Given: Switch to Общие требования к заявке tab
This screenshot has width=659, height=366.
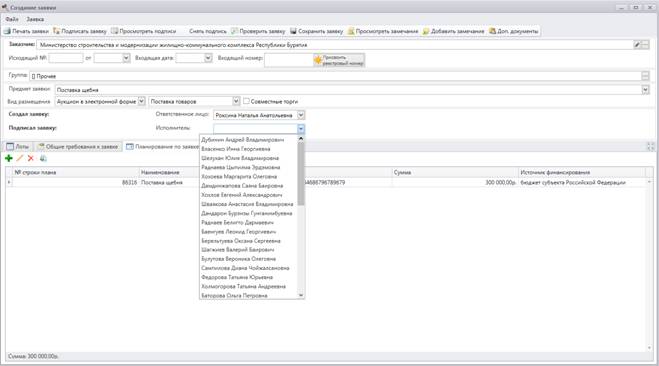Looking at the screenshot, I should coord(78,147).
